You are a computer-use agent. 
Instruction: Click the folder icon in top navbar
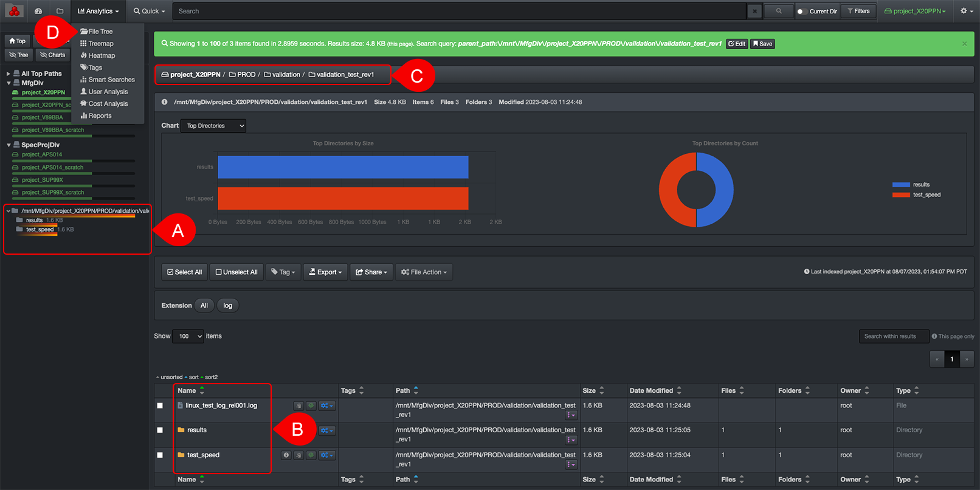click(60, 11)
